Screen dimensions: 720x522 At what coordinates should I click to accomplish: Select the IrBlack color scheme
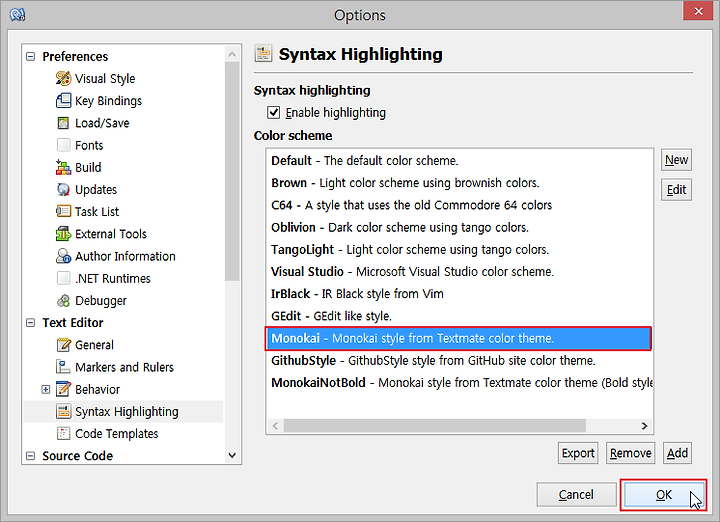[459, 294]
